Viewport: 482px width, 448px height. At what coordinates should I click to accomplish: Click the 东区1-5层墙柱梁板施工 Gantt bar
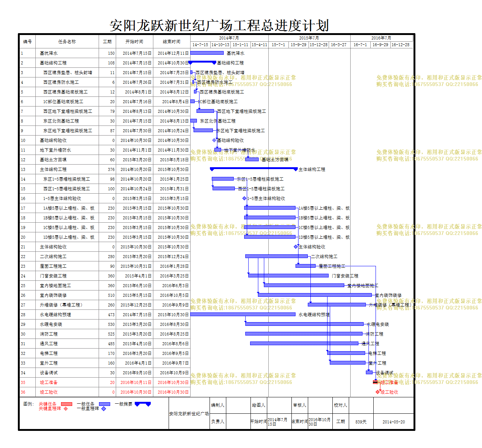(x=223, y=179)
